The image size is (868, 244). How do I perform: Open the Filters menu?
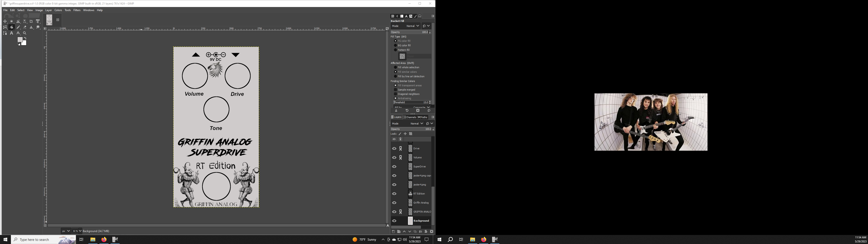[77, 10]
